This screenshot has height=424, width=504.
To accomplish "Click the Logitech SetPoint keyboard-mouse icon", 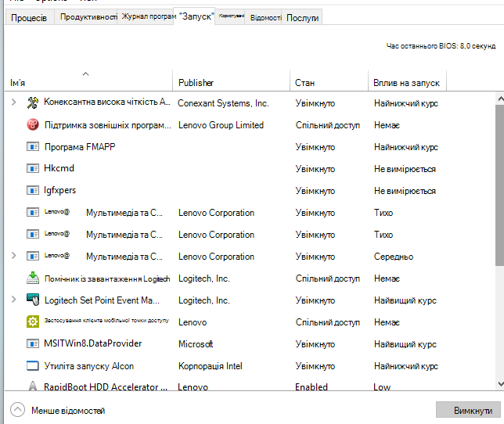I will pyautogui.click(x=32, y=300).
